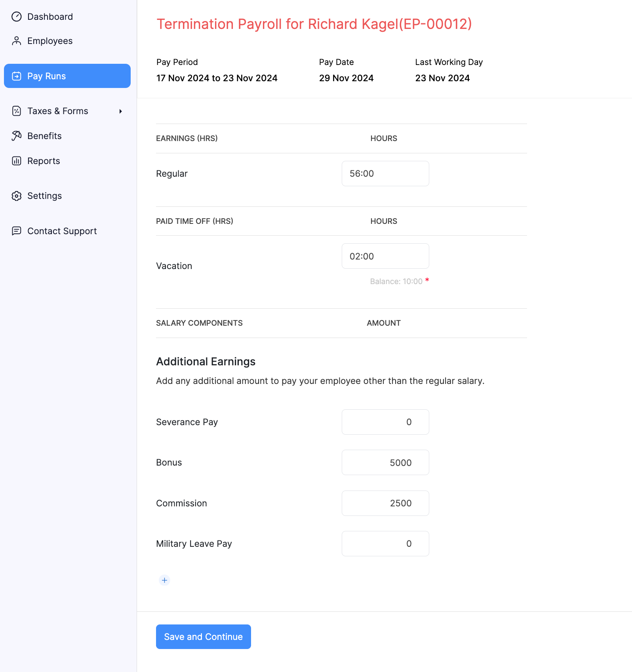The height and width of the screenshot is (672, 632).
Task: Open Settings using the gear icon
Action: click(x=17, y=196)
